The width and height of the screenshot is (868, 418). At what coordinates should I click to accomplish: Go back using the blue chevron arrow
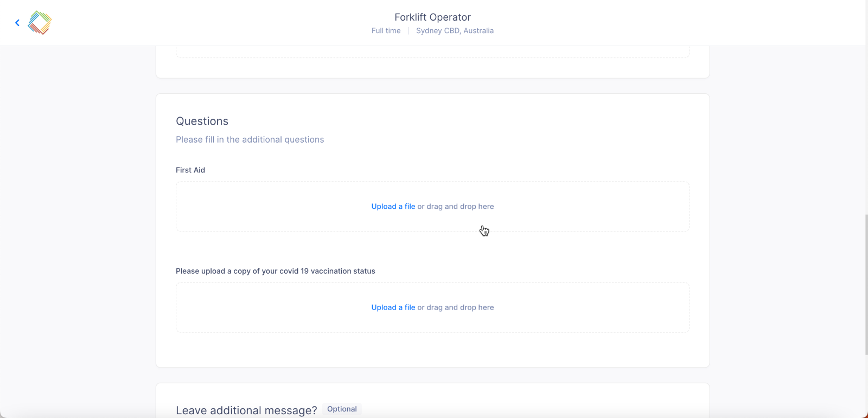pos(17,23)
